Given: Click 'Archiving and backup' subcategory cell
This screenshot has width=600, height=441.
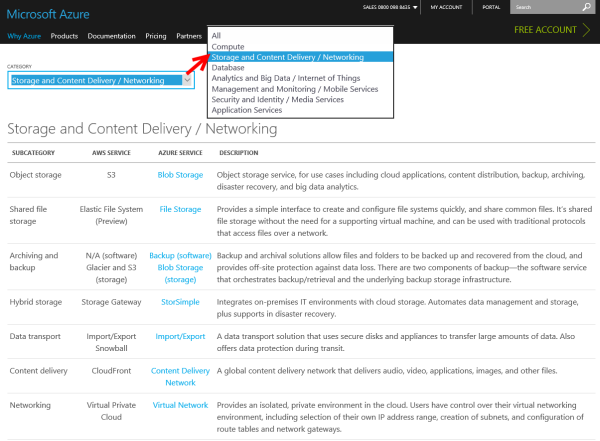Looking at the screenshot, I should point(34,261).
